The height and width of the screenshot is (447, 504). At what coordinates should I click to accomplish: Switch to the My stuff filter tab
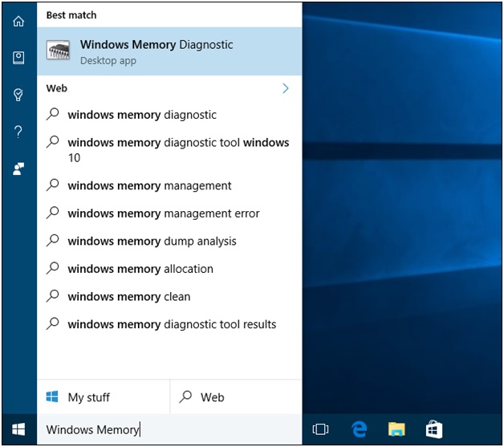(104, 397)
